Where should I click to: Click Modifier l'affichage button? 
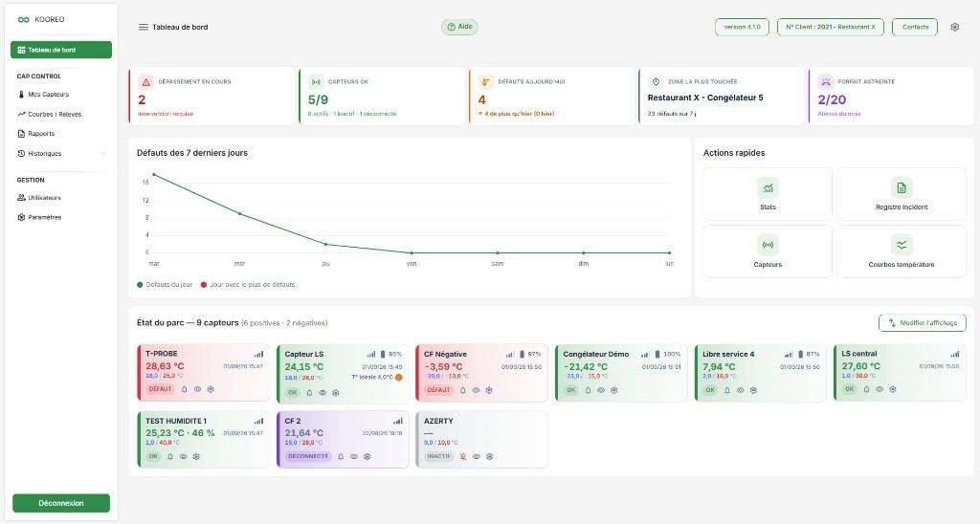923,323
